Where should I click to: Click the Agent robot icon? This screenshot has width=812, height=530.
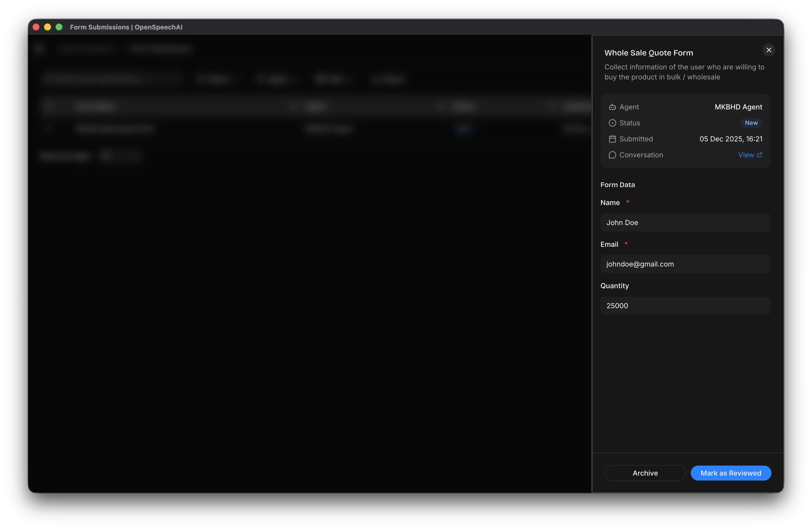[x=612, y=107]
